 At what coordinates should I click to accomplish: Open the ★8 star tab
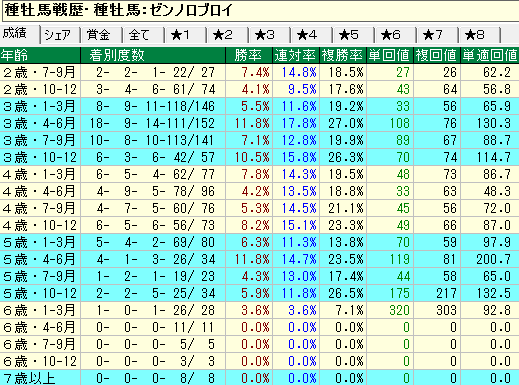click(480, 35)
